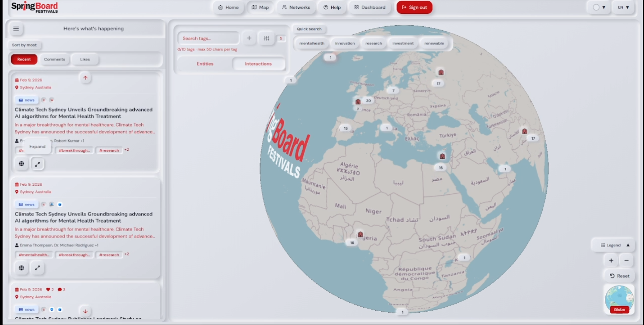
Task: Click the Help question mark icon in navigation
Action: coord(326,7)
